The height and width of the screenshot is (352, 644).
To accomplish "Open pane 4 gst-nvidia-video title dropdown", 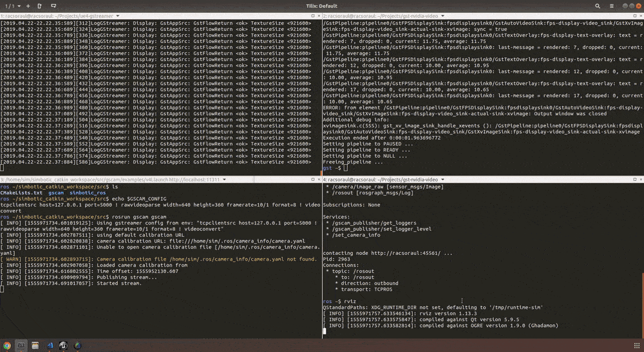I will pyautogui.click(x=442, y=180).
